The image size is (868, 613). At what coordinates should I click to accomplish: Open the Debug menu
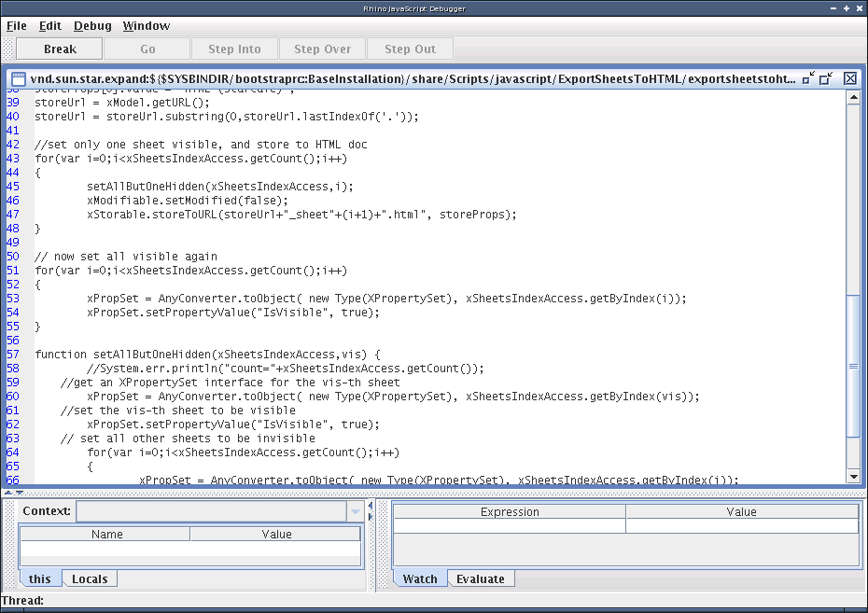tap(92, 26)
